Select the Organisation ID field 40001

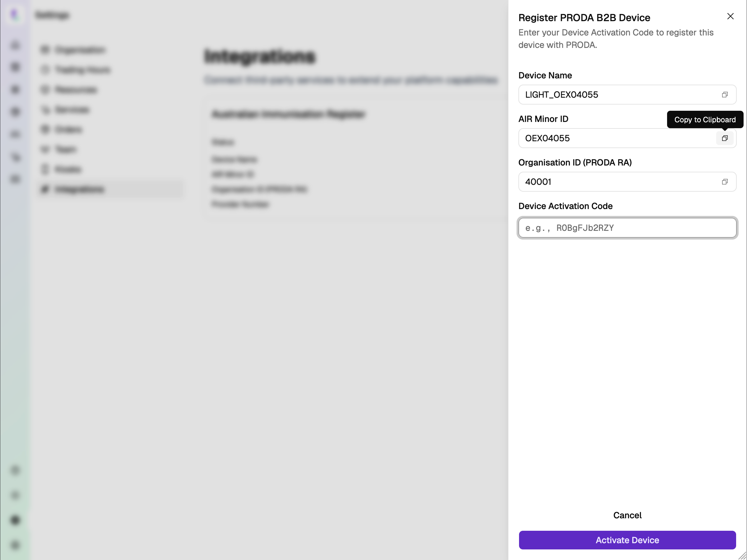[628, 182]
